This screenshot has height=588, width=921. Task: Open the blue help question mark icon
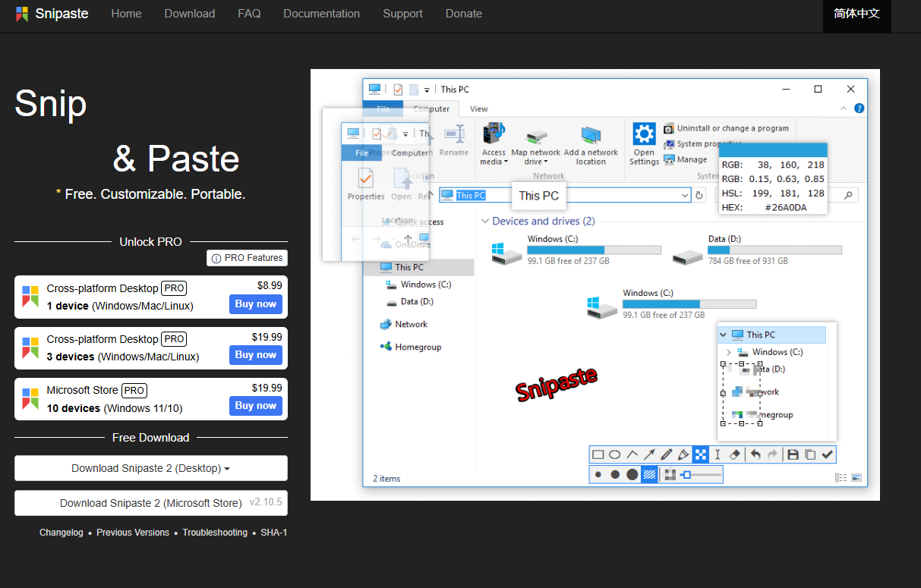pyautogui.click(x=859, y=108)
